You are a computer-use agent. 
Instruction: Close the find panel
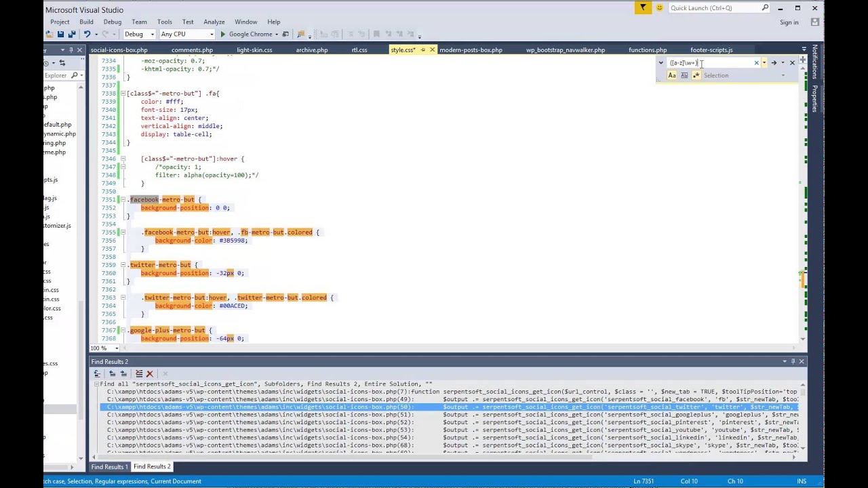[792, 62]
